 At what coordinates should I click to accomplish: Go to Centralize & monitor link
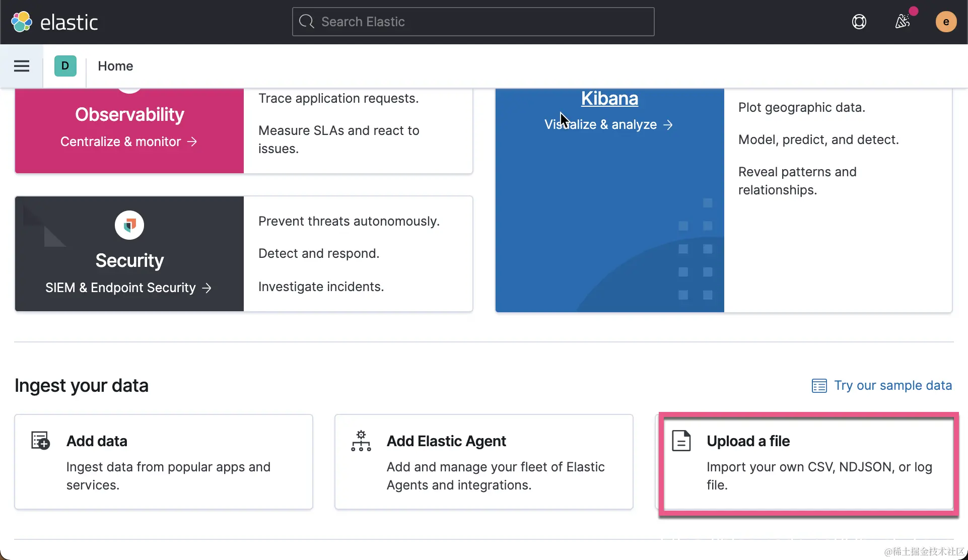click(x=128, y=142)
